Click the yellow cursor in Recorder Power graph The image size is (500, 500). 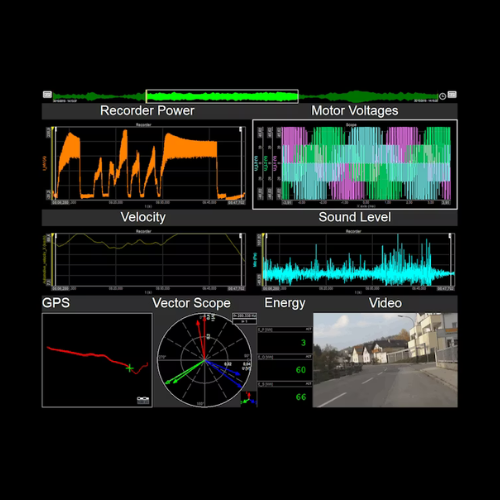coord(53,163)
